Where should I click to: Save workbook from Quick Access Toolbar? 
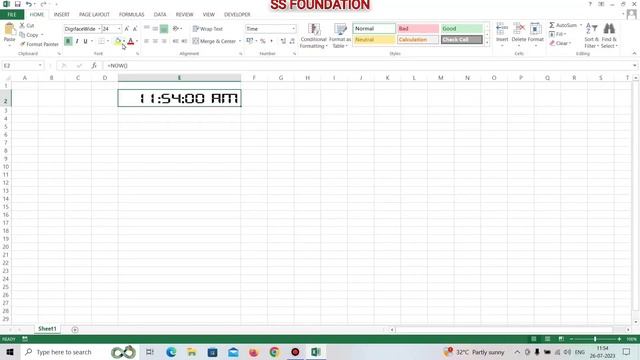coord(18,4)
